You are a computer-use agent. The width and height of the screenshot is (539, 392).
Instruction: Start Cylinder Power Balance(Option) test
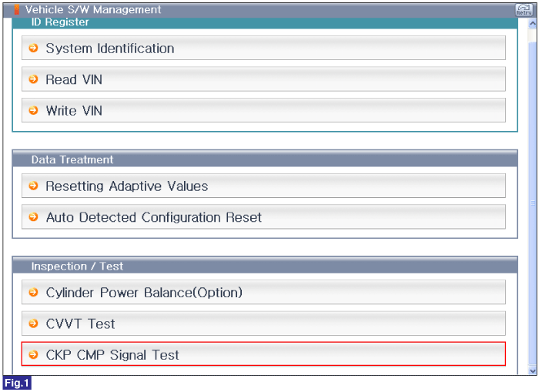[x=263, y=292]
